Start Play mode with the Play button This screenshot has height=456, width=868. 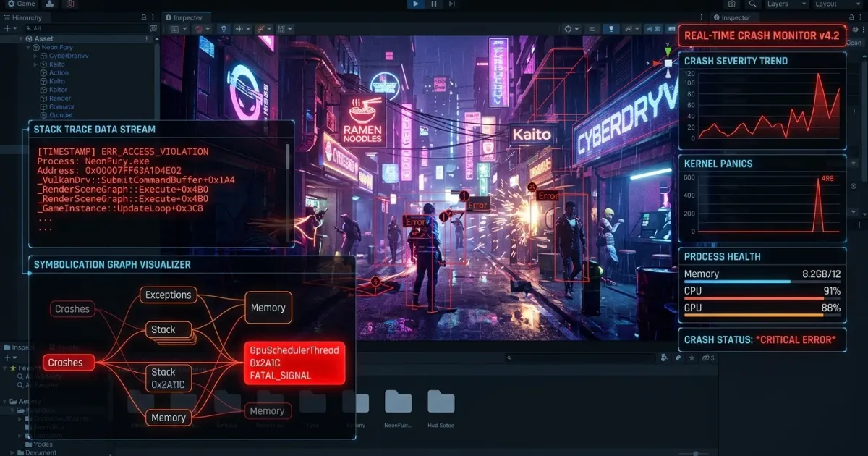415,4
